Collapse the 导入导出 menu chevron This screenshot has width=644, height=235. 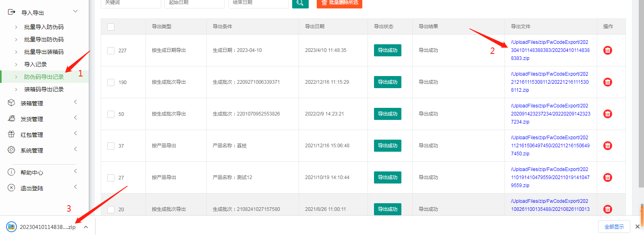(x=75, y=11)
